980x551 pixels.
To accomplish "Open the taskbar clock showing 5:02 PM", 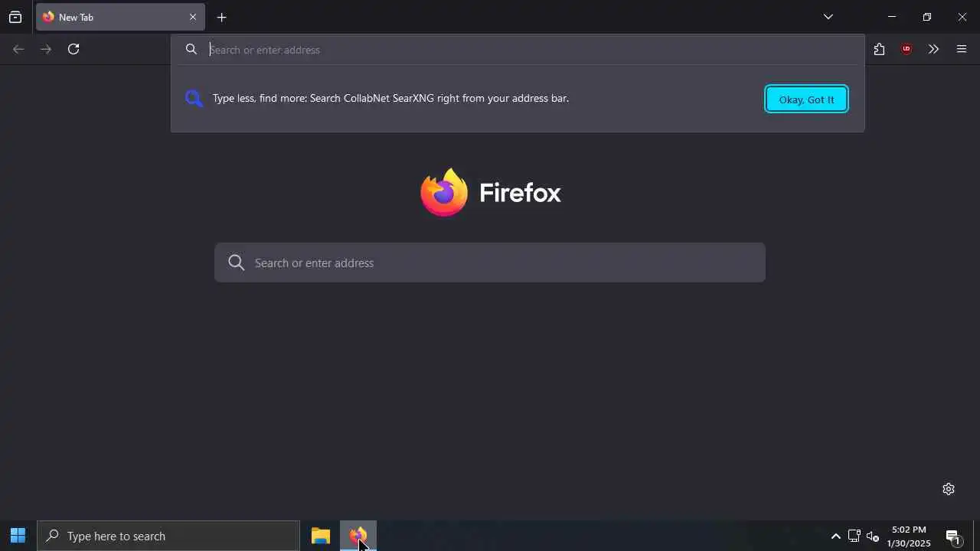I will point(909,536).
